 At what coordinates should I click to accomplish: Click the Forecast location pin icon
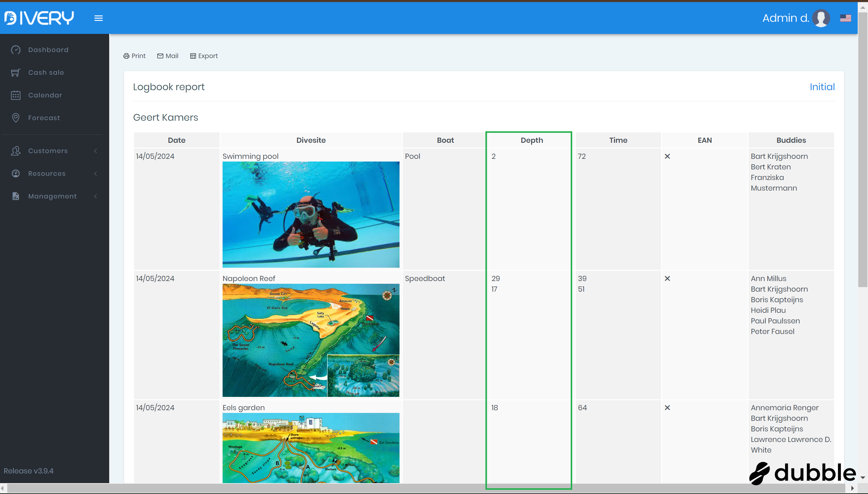coord(16,118)
